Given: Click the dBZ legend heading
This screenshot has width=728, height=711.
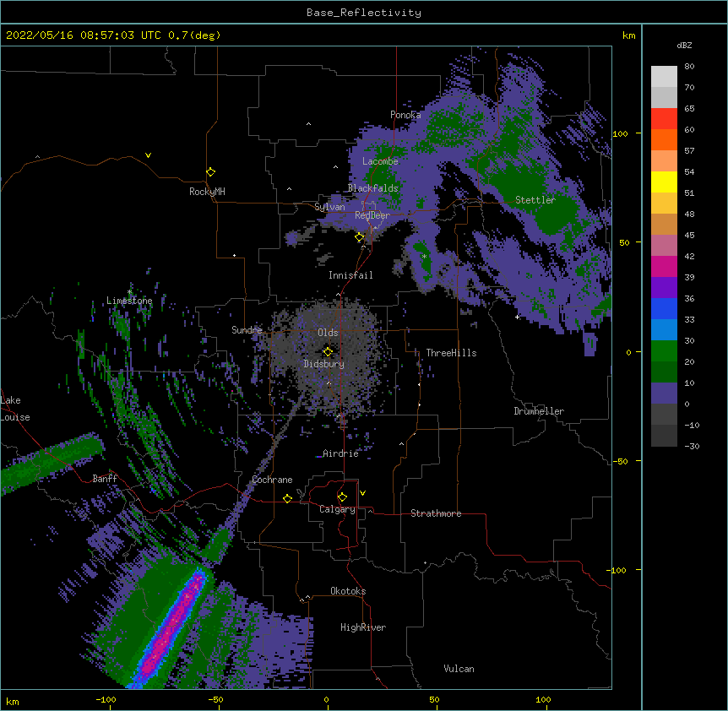Looking at the screenshot, I should pos(684,46).
